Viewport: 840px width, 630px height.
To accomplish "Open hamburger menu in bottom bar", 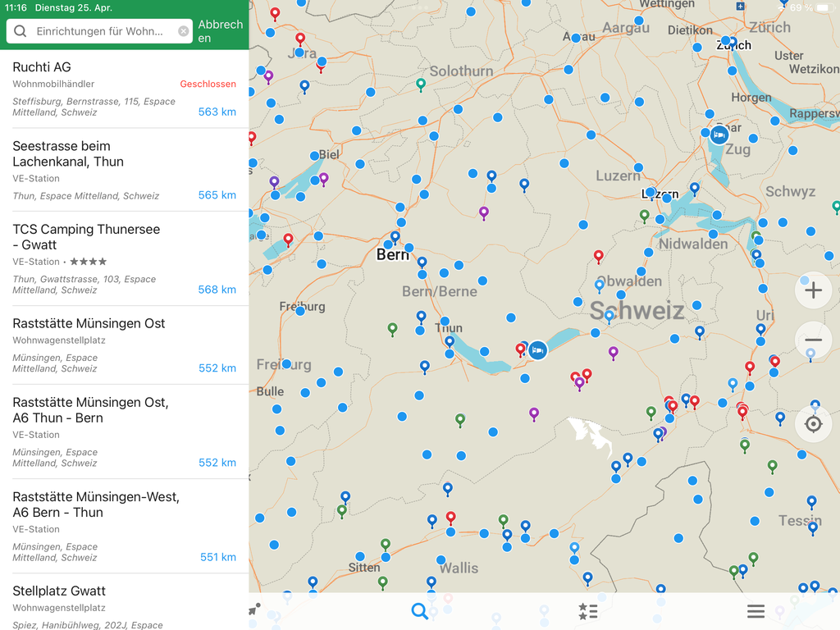I will click(756, 610).
